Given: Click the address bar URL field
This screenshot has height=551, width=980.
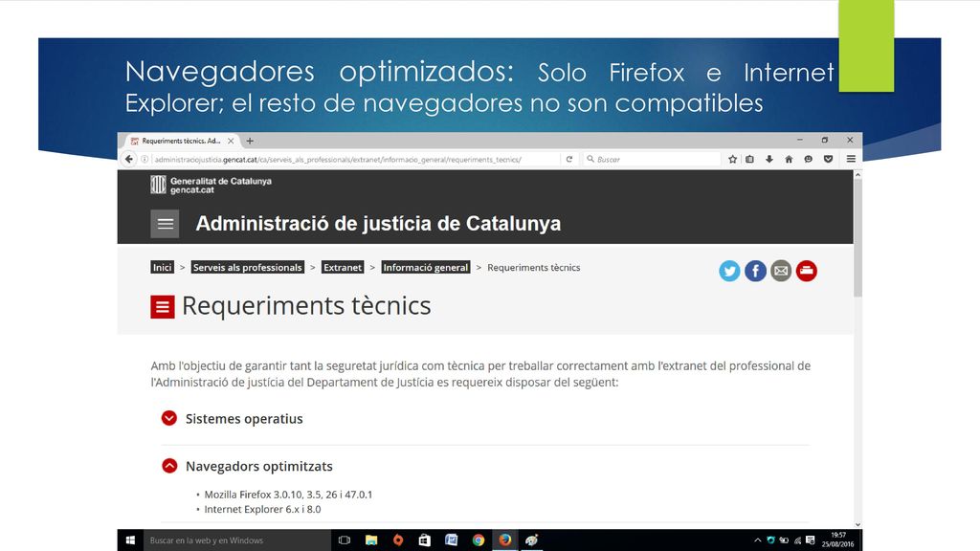Looking at the screenshot, I should click(x=356, y=160).
